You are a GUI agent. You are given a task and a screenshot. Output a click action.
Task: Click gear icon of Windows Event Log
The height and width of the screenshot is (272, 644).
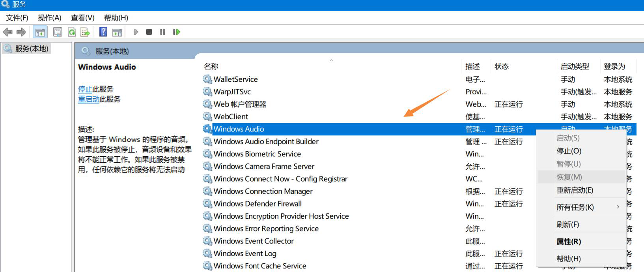click(x=207, y=253)
